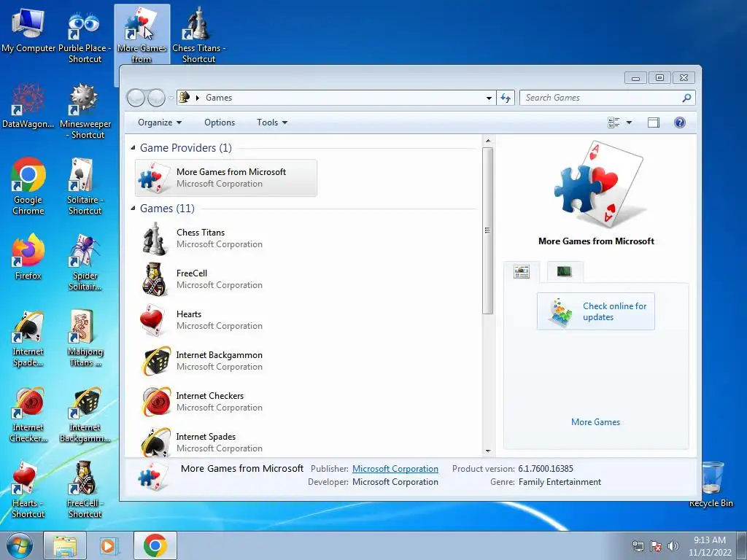The height and width of the screenshot is (560, 747).
Task: Click the Back navigation button
Action: pyautogui.click(x=136, y=98)
